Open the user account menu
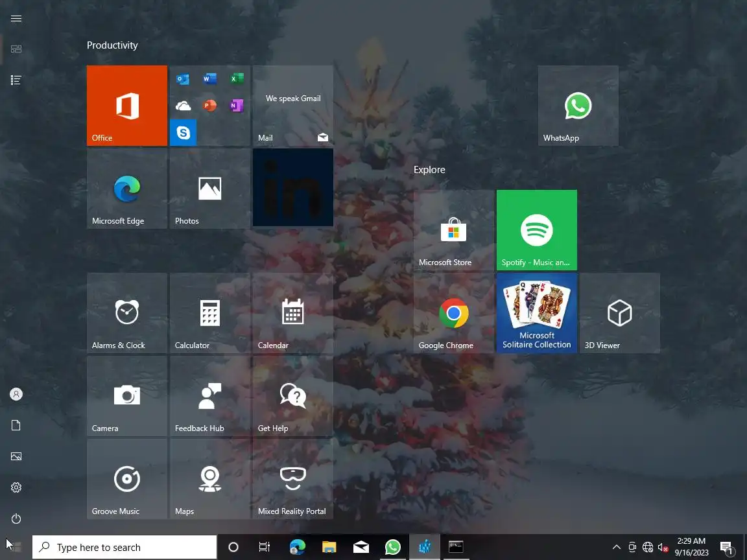 [x=16, y=394]
